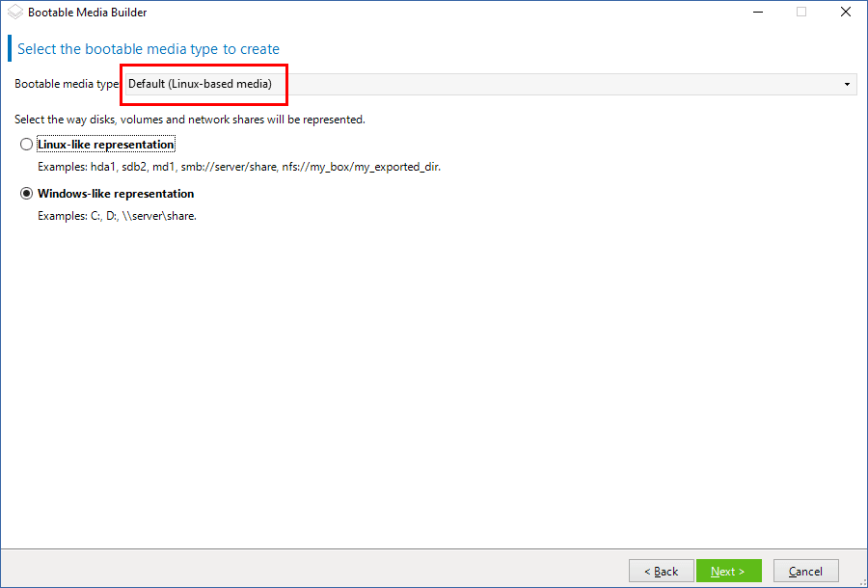Image resolution: width=868 pixels, height=588 pixels.
Task: Click the "Default (Linux-based media)" selected value
Action: pos(201,85)
